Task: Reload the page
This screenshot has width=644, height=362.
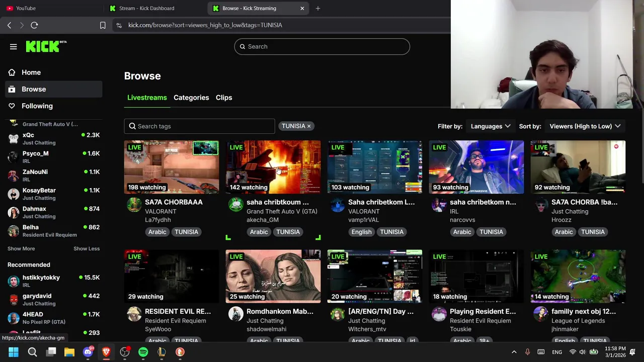Action: click(34, 25)
